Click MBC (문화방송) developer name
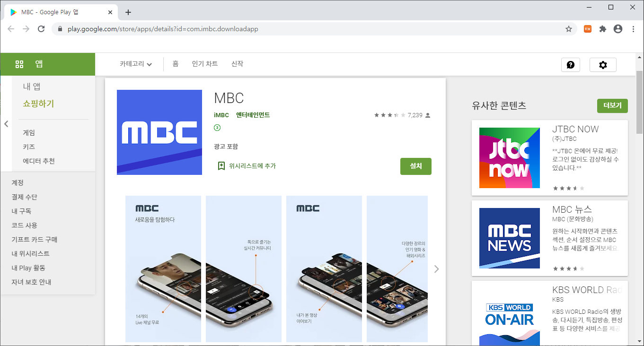Viewport: 644px width, 346px height. 573,219
